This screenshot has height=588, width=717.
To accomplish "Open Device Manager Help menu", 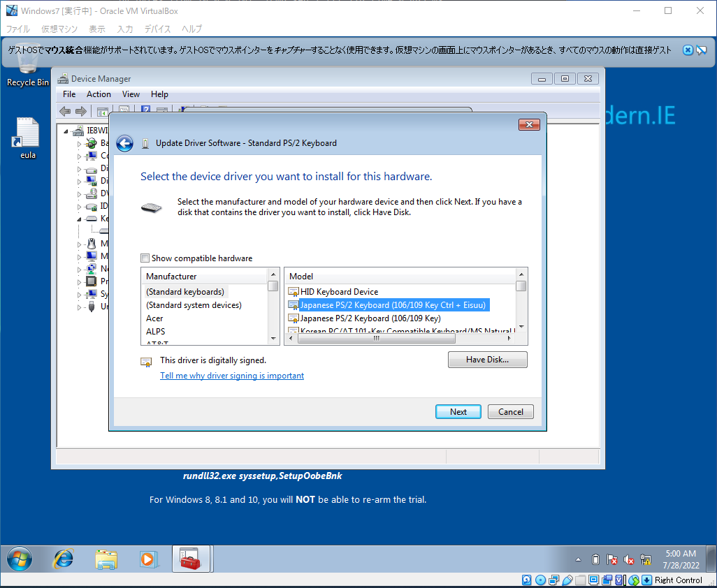I will [x=159, y=94].
